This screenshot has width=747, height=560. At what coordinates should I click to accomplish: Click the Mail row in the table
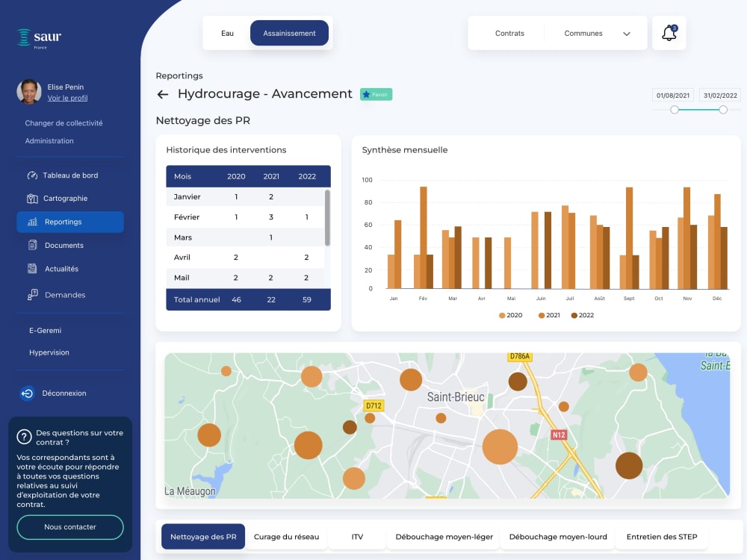coord(245,278)
